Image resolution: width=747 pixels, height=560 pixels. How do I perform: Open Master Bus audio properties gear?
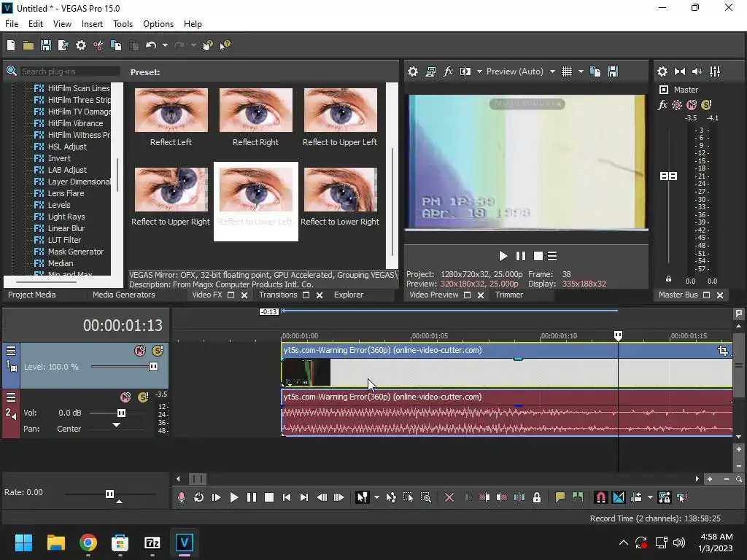pyautogui.click(x=662, y=71)
